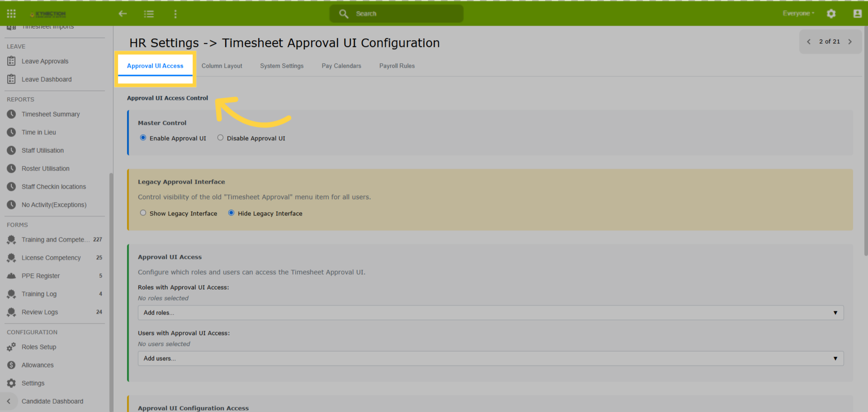This screenshot has height=412, width=868.
Task: Open the Add roles dropdown
Action: (491, 312)
